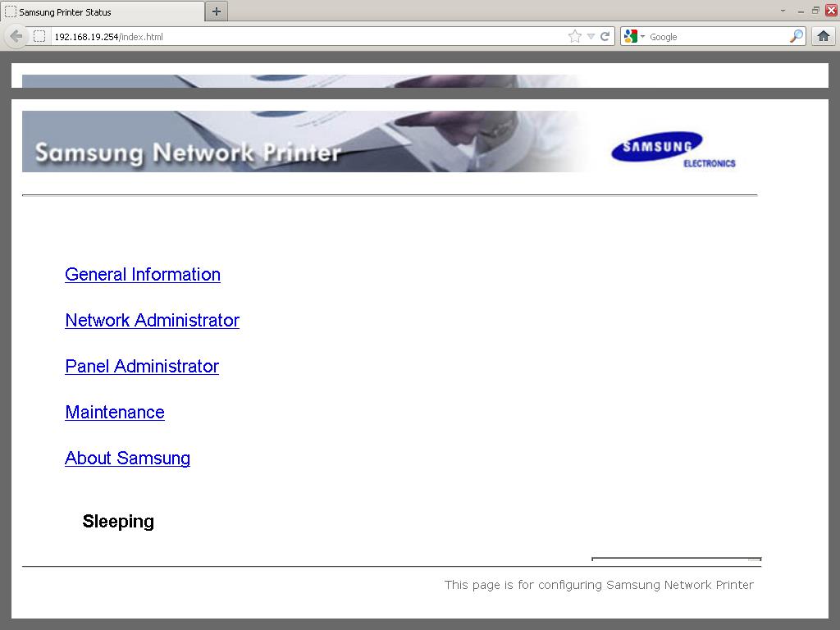Restore down the browser window
Viewport: 840px width, 630px height.
click(x=815, y=10)
